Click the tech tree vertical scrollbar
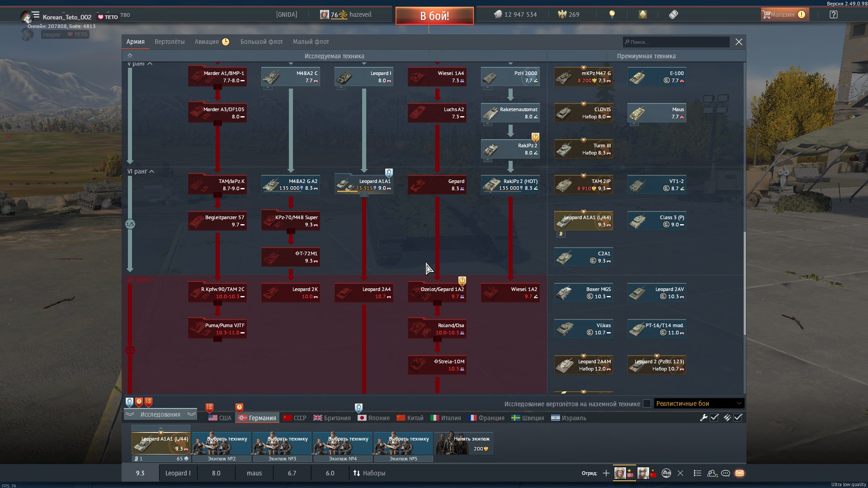The image size is (868, 488). coord(744,282)
